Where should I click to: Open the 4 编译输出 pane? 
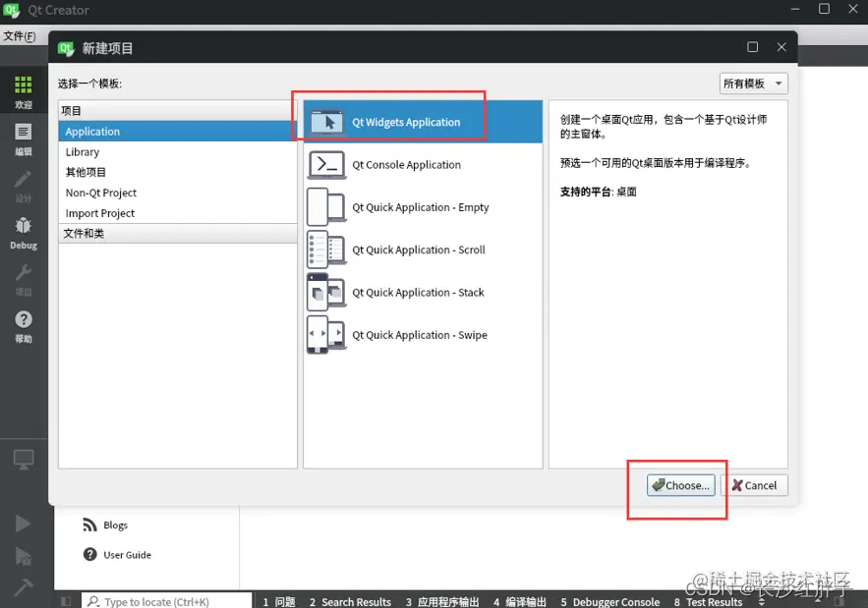point(520,602)
